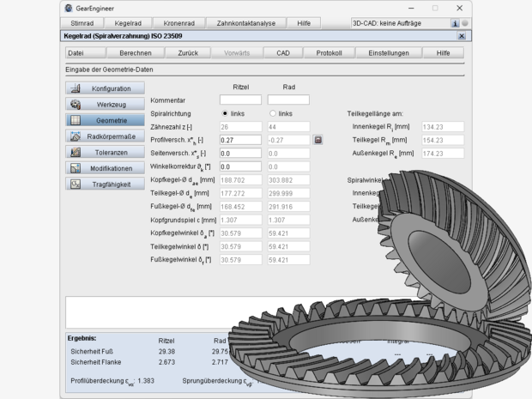Click the Profilüberdeckung value 1.383
Screen dimensions: 532x399
coord(146,381)
